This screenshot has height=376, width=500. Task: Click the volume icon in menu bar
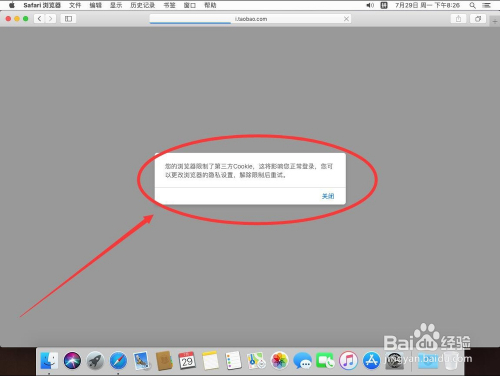370,5
